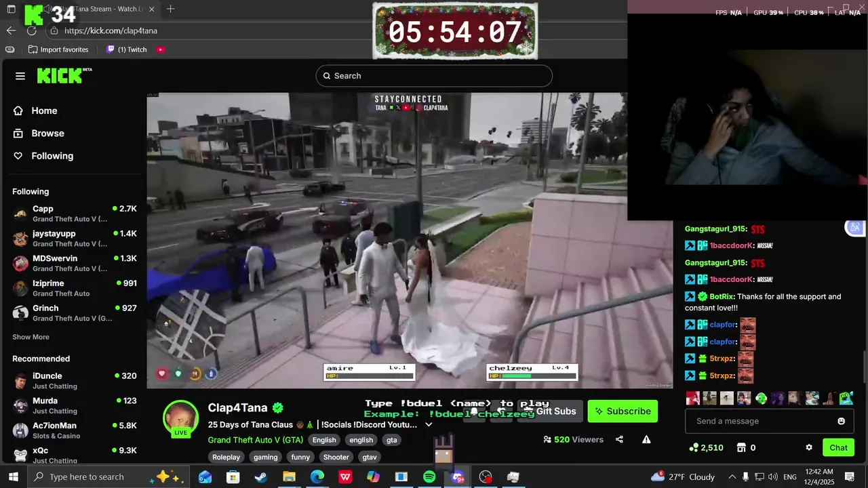Share the stream via share icon
This screenshot has width=868, height=488.
[x=619, y=440]
